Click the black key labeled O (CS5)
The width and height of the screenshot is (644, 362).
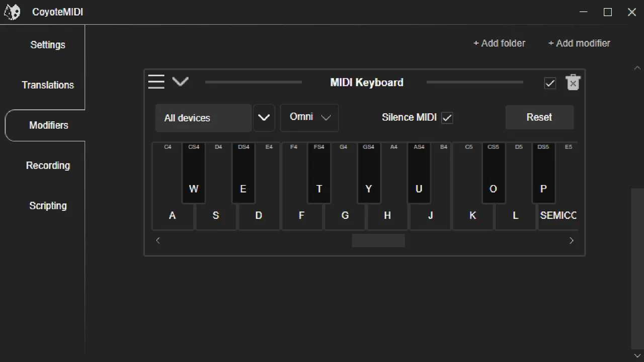coord(494,173)
